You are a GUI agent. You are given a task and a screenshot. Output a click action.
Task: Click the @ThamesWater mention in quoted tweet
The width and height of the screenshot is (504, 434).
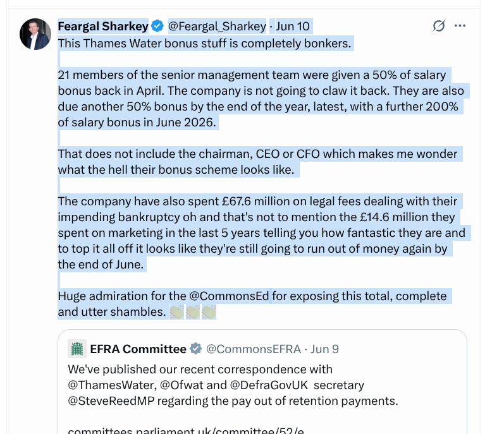[112, 385]
